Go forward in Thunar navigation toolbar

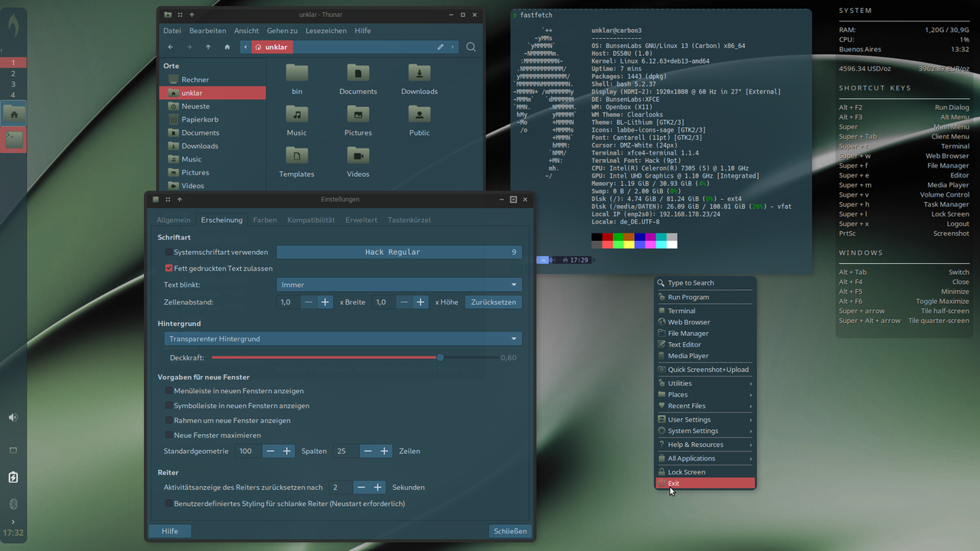(189, 47)
